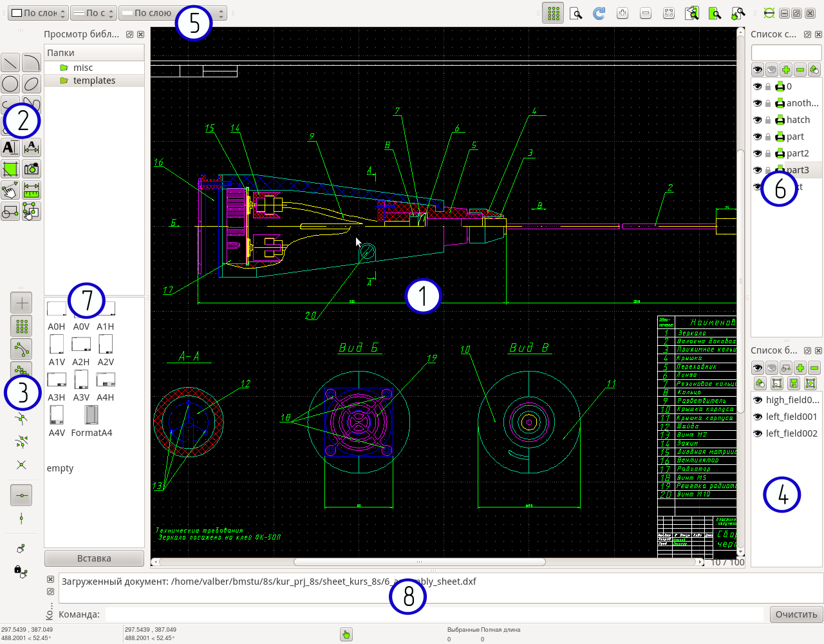
Task: Click the Auto Zoom icon
Action: coord(668,12)
